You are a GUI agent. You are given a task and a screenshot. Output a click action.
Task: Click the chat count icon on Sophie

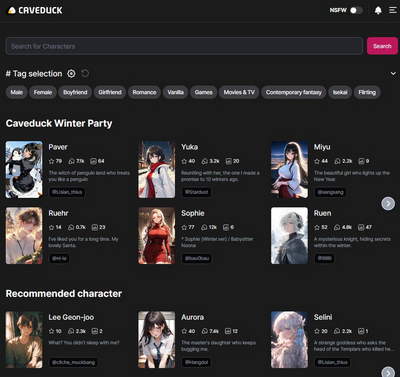pos(204,227)
